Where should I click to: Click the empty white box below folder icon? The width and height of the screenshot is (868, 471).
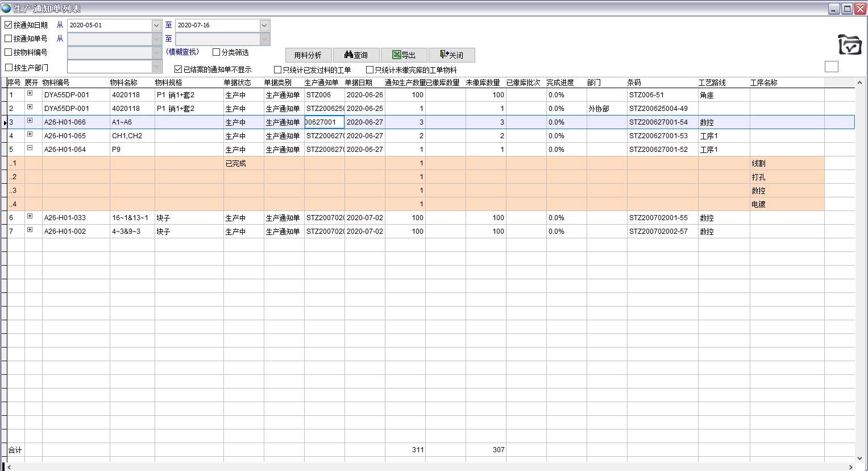(x=831, y=67)
